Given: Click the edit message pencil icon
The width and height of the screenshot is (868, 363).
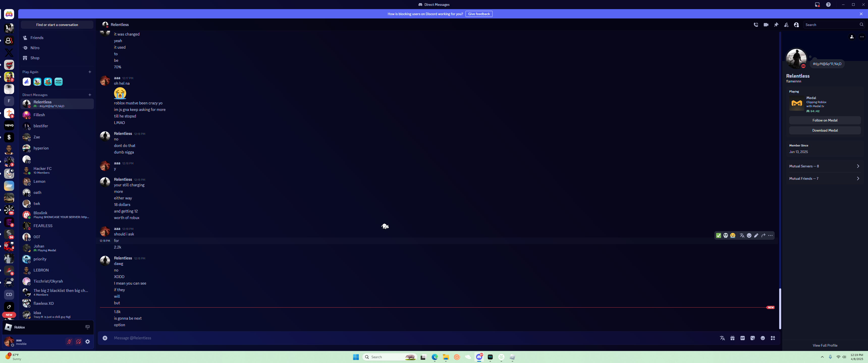Looking at the screenshot, I should coord(756,235).
